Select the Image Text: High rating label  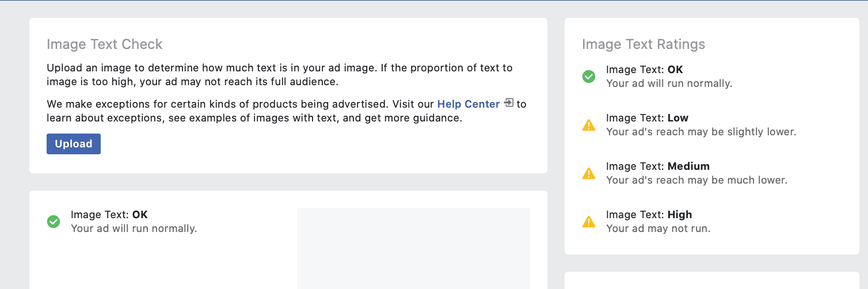point(649,215)
